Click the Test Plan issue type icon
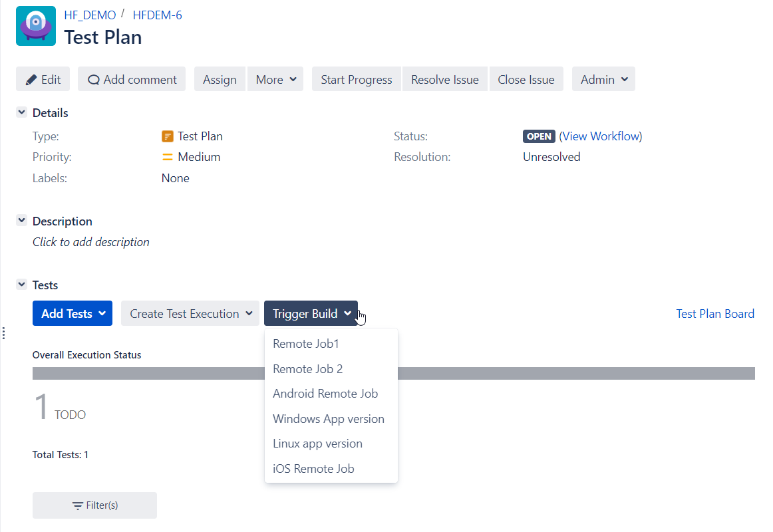 click(x=168, y=136)
